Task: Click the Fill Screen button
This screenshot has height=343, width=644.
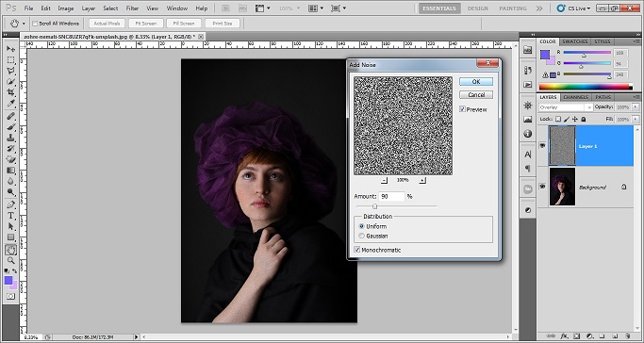Action: pyautogui.click(x=184, y=24)
